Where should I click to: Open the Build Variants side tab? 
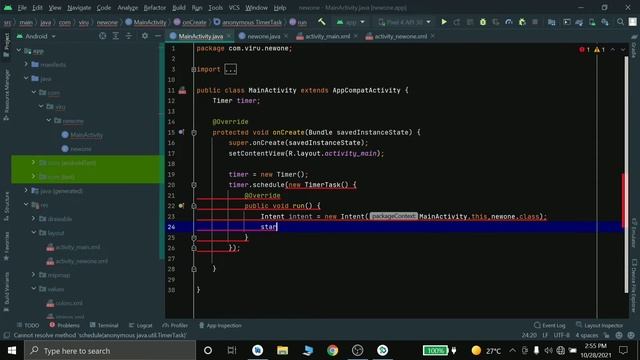[6, 292]
